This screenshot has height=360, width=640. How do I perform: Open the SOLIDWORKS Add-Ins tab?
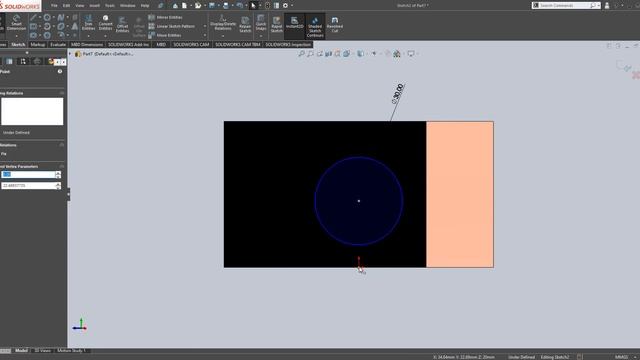tap(129, 44)
